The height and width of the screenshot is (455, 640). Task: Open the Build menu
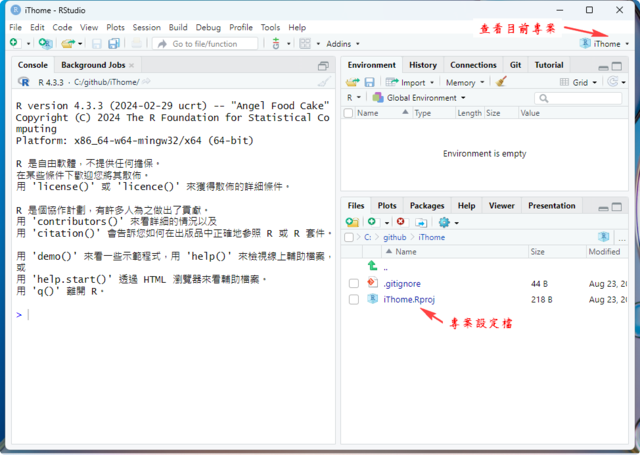pos(178,27)
